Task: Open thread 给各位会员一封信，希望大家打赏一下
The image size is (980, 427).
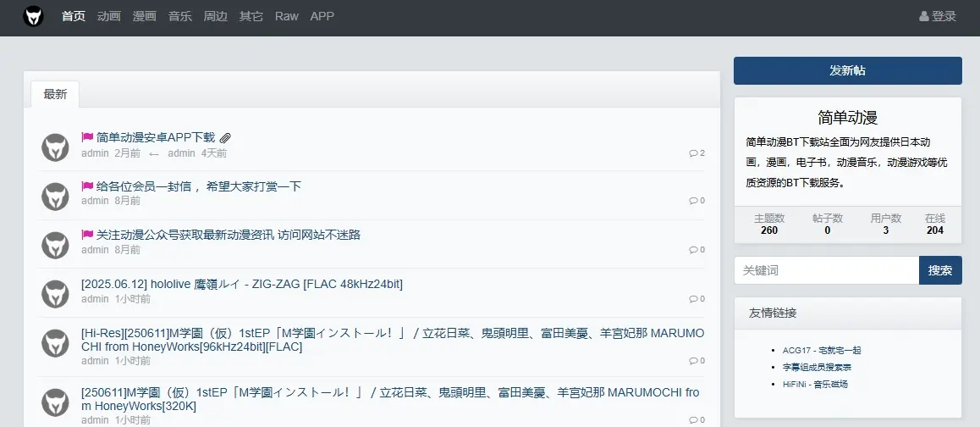Action: point(199,186)
